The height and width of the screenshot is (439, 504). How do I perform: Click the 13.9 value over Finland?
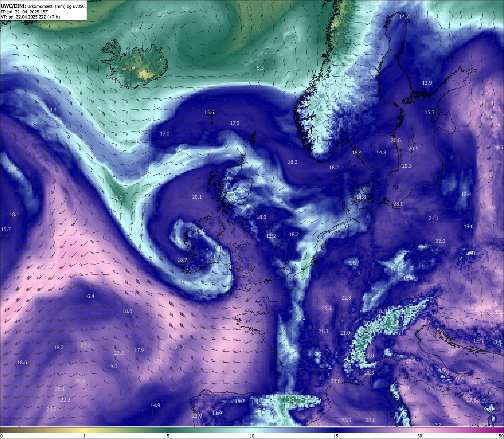pyautogui.click(x=427, y=83)
